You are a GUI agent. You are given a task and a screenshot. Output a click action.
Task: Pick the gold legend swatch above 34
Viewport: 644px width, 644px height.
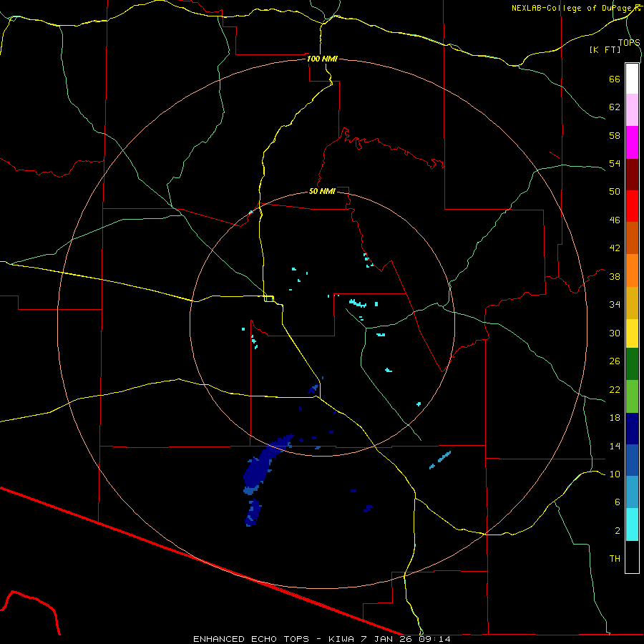tap(632, 303)
